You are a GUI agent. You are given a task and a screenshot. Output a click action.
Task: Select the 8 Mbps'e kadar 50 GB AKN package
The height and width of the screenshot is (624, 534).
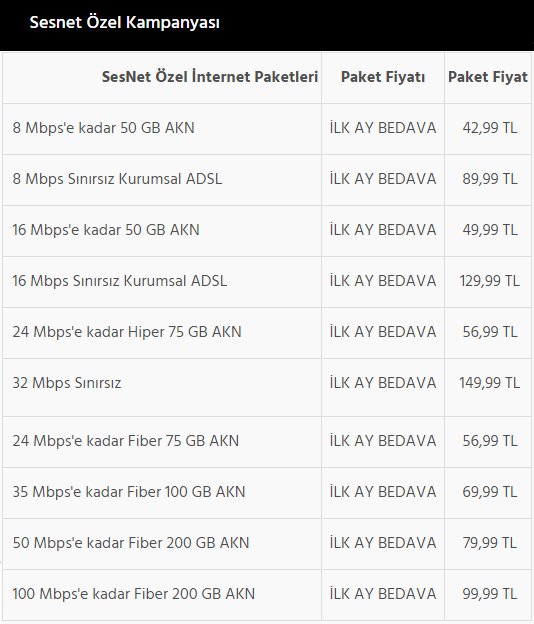103,128
